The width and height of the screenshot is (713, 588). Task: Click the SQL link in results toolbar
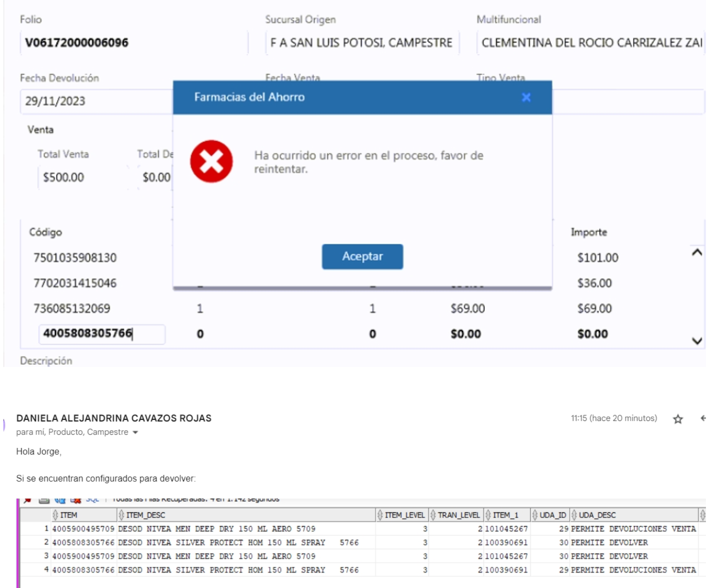coord(92,500)
